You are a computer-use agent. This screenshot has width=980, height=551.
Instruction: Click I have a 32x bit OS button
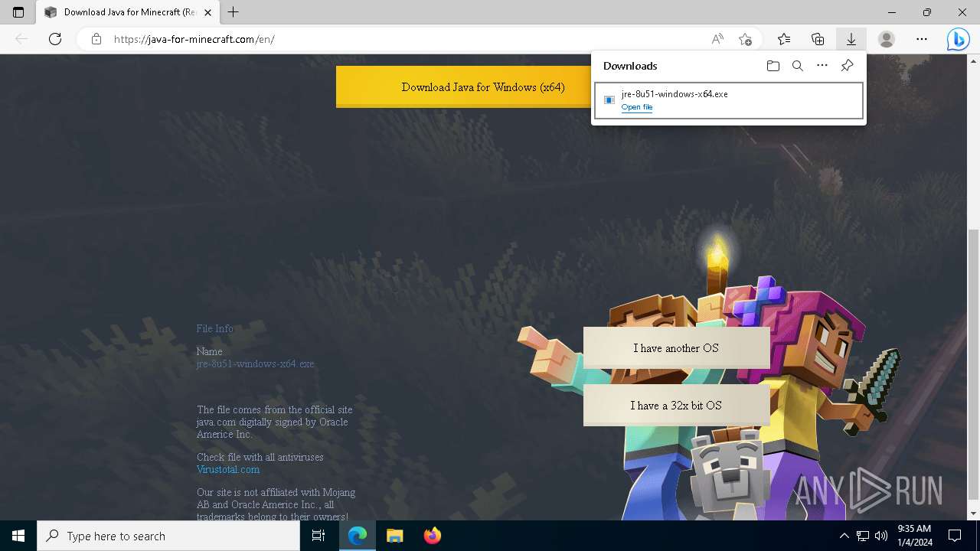676,406
